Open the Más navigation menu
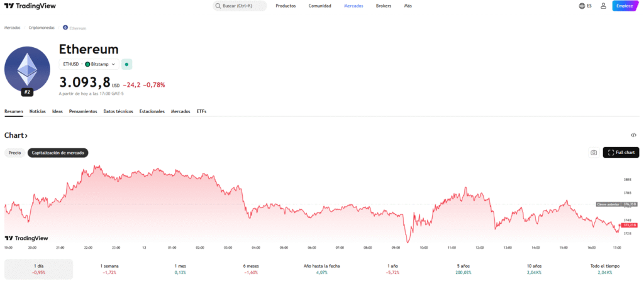The height and width of the screenshot is (286, 644). (408, 6)
